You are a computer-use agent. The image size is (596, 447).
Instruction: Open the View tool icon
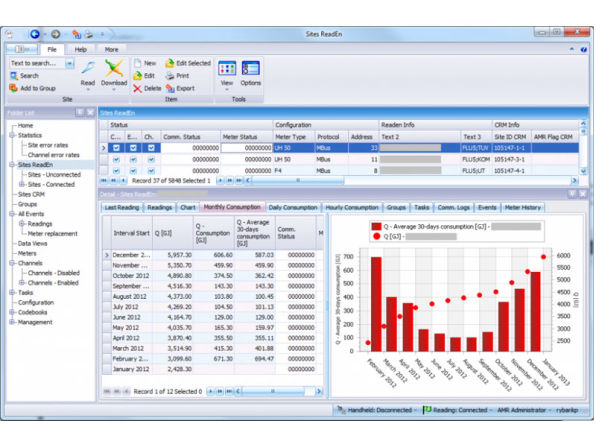point(227,69)
